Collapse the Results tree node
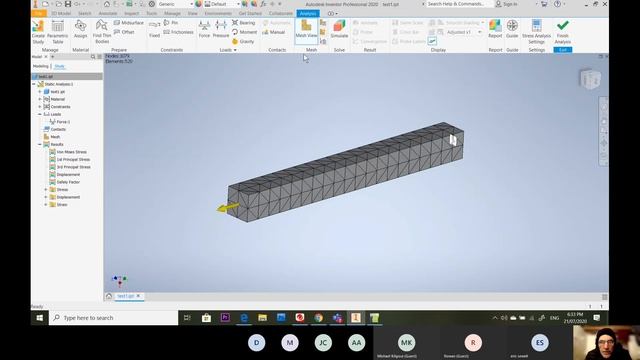This screenshot has width=640, height=360. (40, 144)
